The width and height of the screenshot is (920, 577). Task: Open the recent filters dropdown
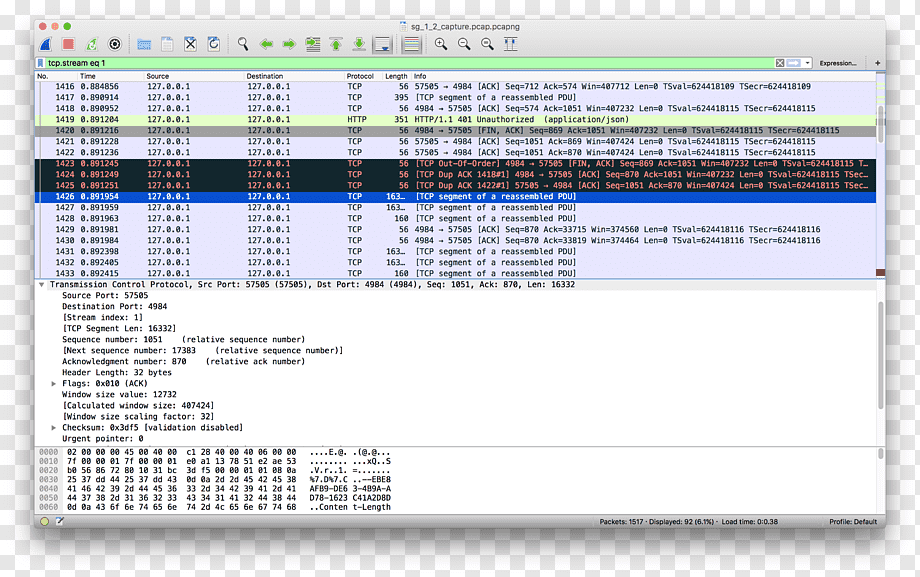807,63
